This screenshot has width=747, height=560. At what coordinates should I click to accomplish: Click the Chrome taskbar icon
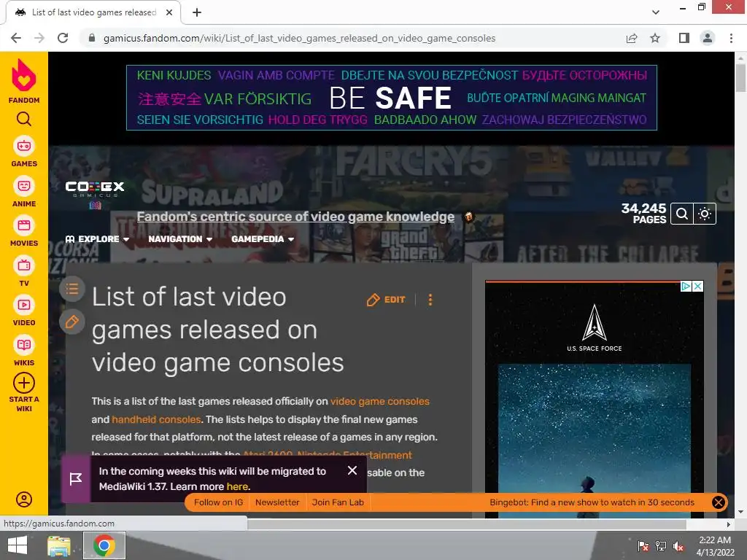104,545
